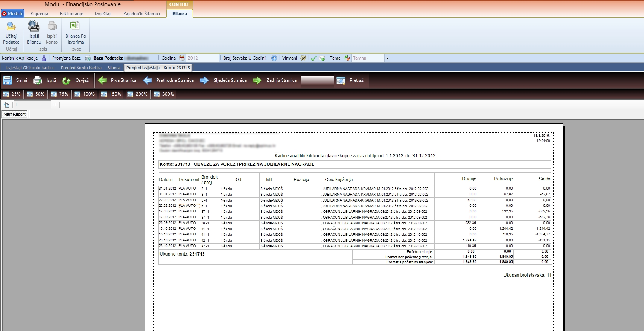Image resolution: width=644 pixels, height=331 pixels.
Task: Open the Moduli menu
Action: 13,13
